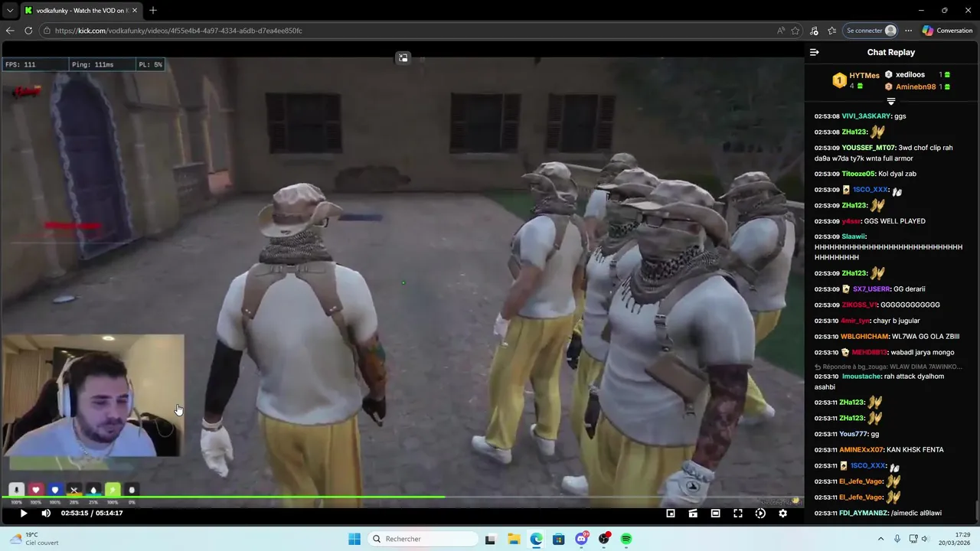Open the playback speed control
Image resolution: width=980 pixels, height=551 pixels.
coord(760,514)
